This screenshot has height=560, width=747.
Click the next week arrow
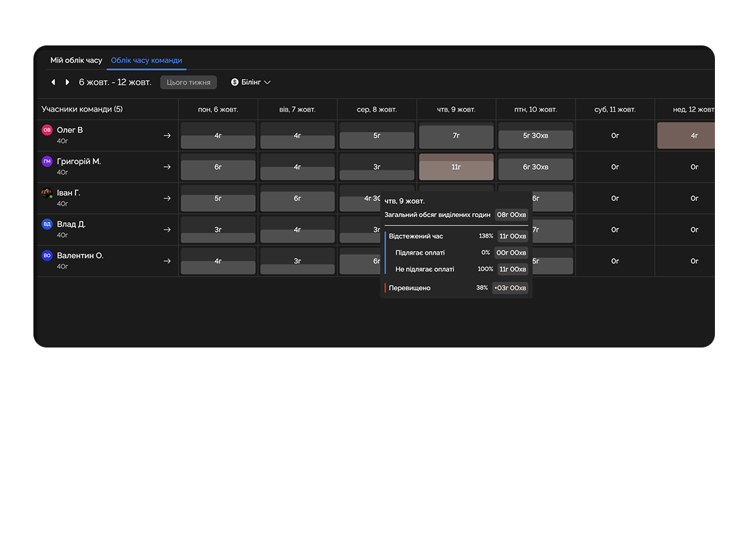67,82
